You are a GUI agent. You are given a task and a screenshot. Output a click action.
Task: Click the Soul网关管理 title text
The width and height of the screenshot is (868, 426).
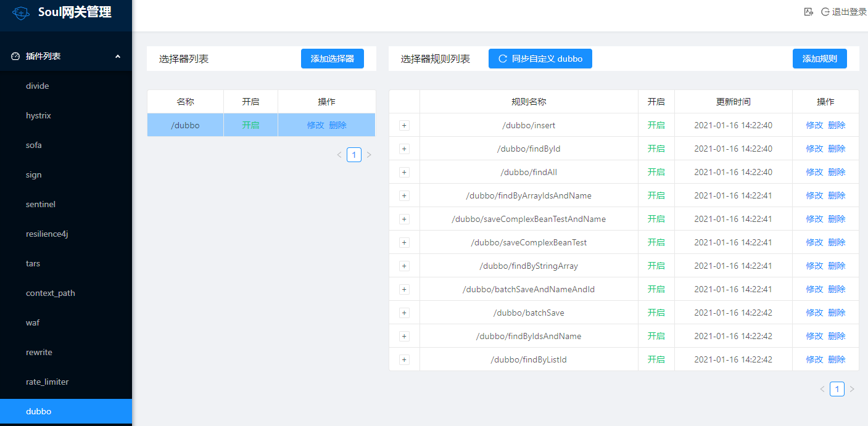(75, 12)
